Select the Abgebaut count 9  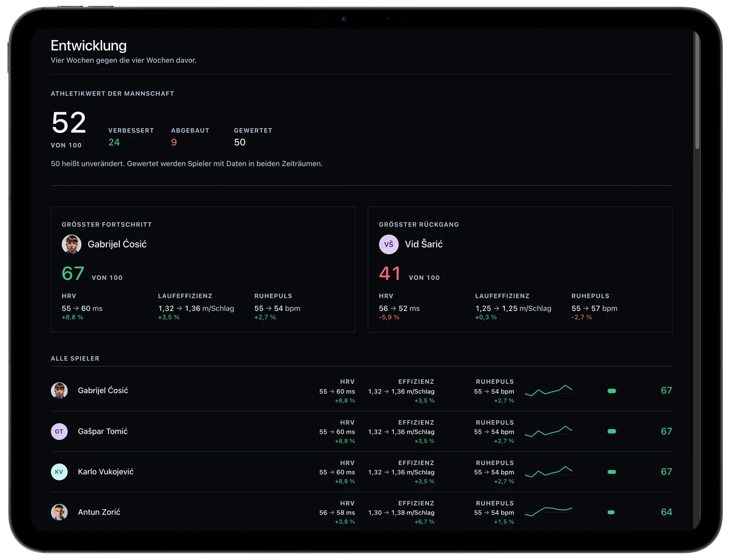[x=174, y=142]
